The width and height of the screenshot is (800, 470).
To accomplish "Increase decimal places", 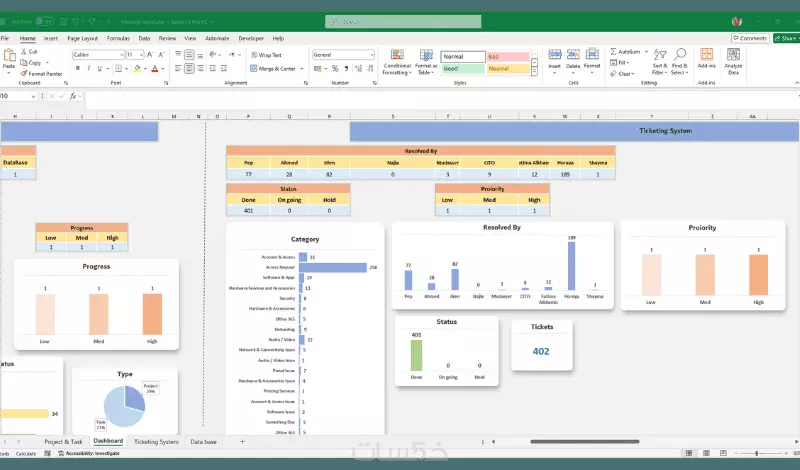I will coord(358,68).
